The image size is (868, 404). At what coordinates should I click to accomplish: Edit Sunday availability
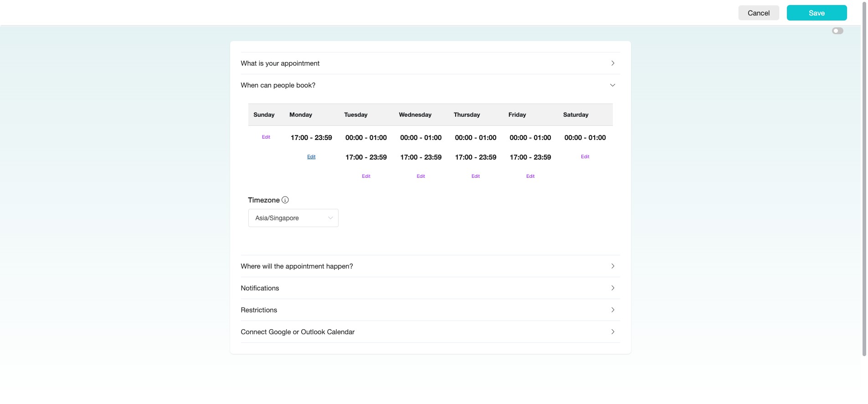pos(266,137)
